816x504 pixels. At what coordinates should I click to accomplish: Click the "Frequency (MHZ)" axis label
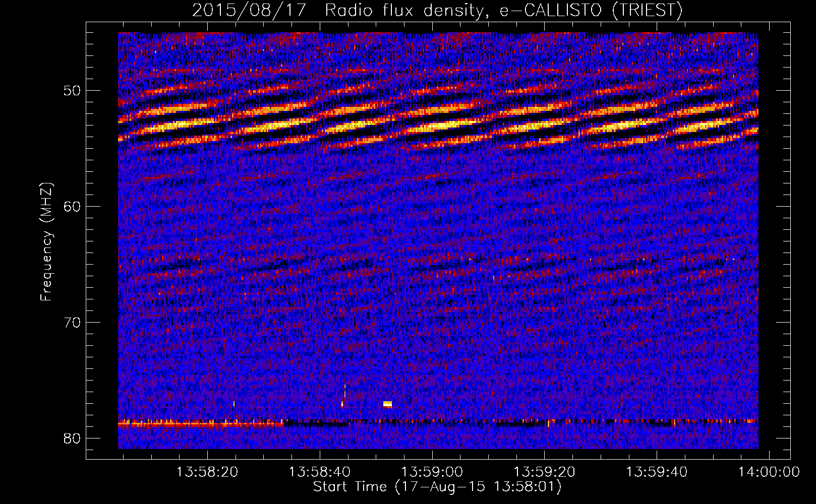(46, 242)
